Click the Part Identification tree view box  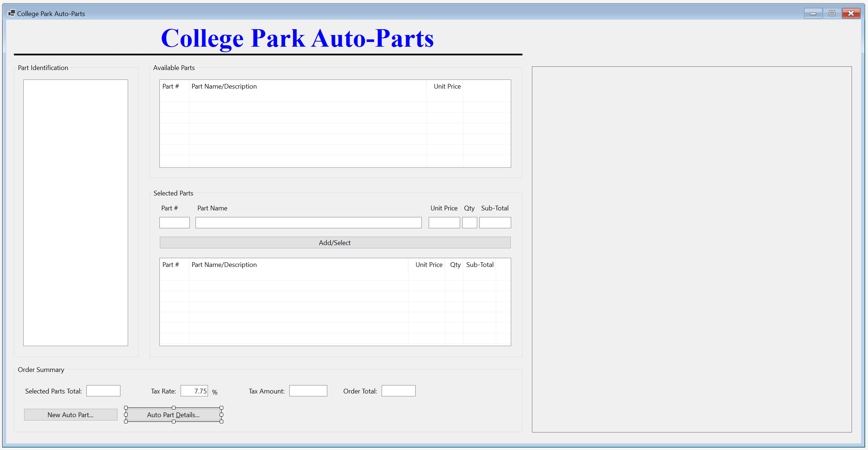tap(76, 213)
